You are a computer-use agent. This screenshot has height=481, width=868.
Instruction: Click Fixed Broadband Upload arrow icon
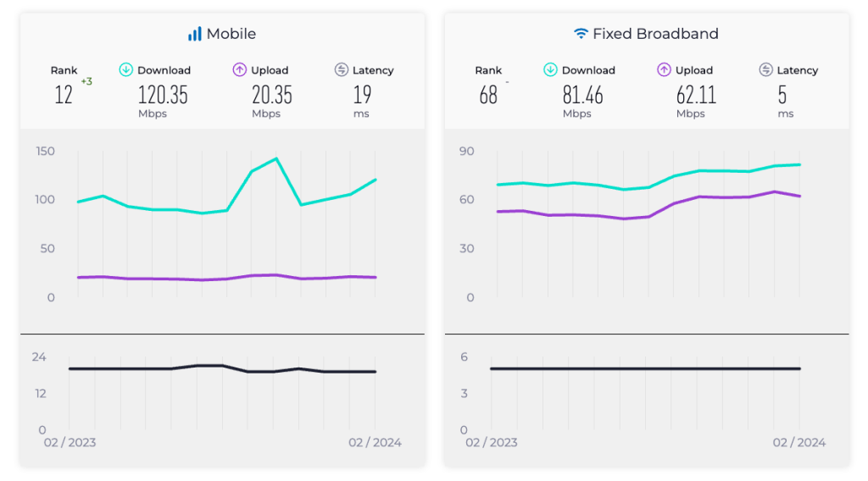(x=664, y=69)
